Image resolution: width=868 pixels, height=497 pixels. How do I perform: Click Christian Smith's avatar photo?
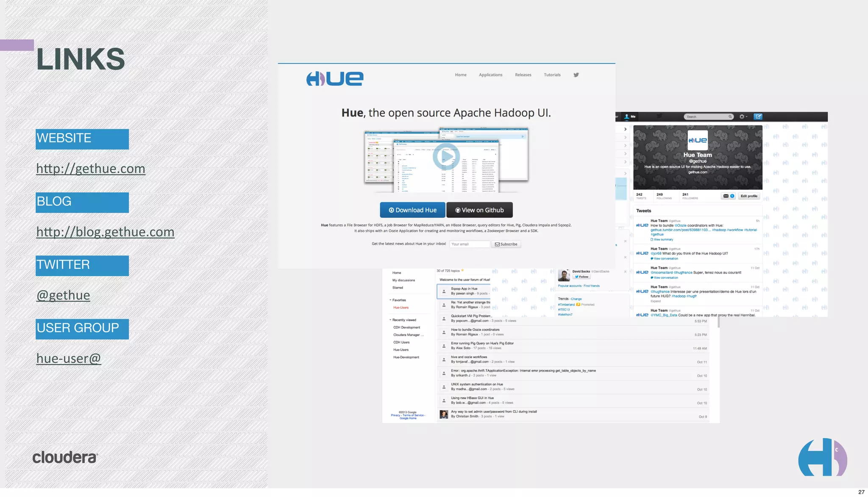pyautogui.click(x=444, y=414)
